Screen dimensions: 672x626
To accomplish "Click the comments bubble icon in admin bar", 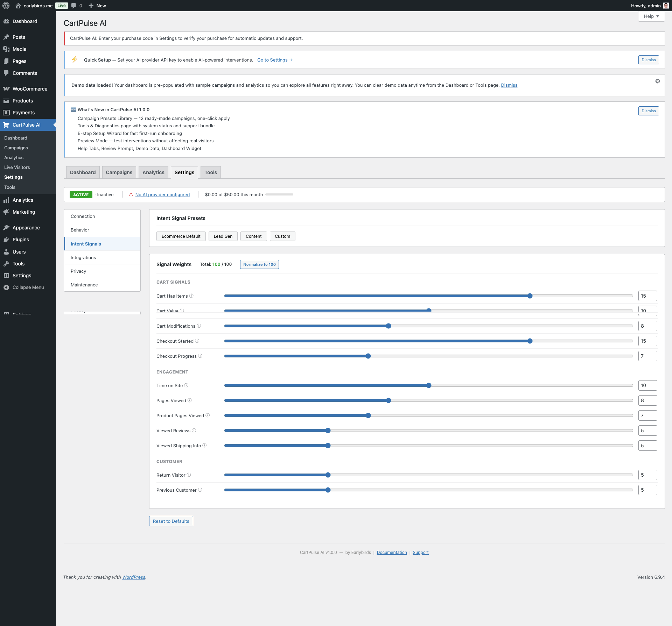I will 74,6.
